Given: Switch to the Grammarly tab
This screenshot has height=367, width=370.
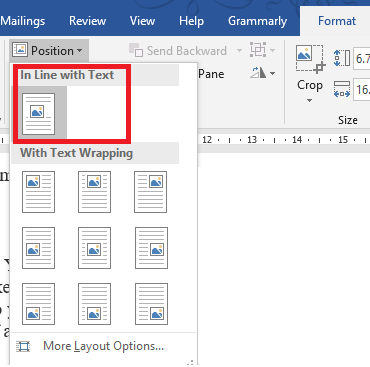Looking at the screenshot, I should click(257, 21).
